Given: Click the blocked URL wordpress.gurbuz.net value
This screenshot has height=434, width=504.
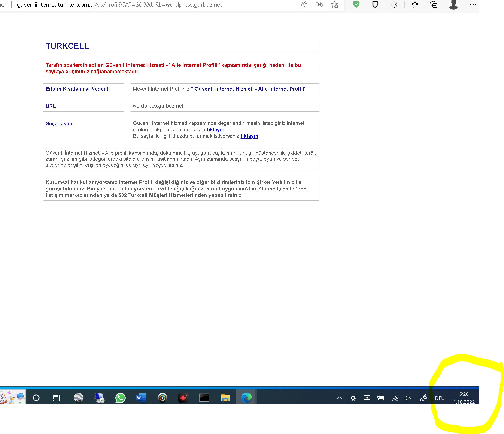Looking at the screenshot, I should coord(158,106).
